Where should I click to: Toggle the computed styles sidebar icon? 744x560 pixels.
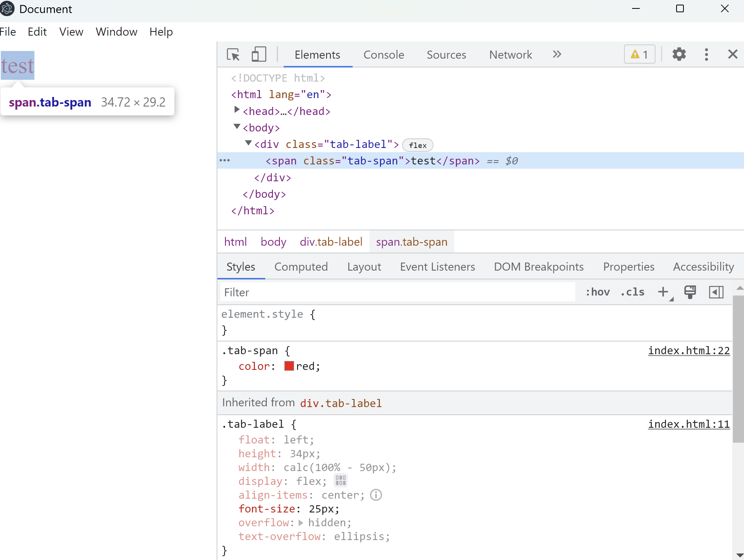716,292
